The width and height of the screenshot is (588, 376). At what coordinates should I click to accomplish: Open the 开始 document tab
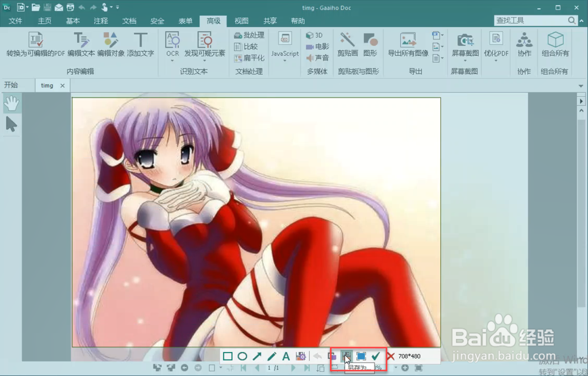tap(11, 85)
